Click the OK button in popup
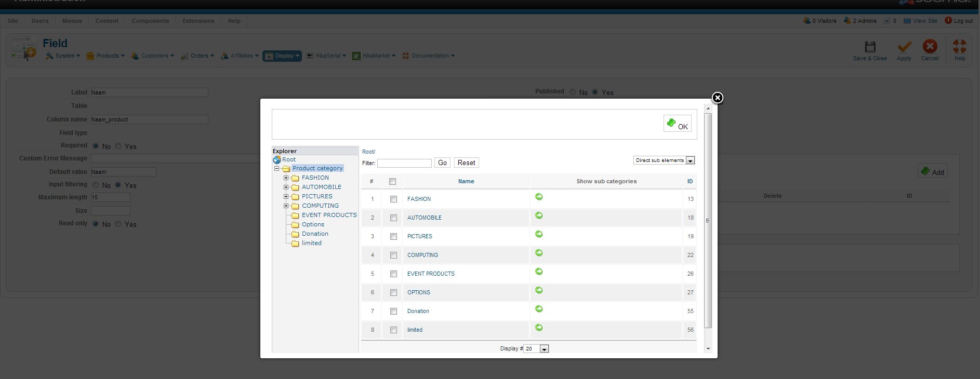980x379 pixels. pos(677,124)
